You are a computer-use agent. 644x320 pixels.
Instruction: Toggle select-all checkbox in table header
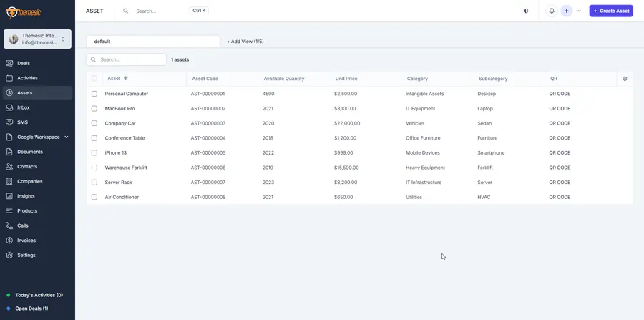pos(94,79)
